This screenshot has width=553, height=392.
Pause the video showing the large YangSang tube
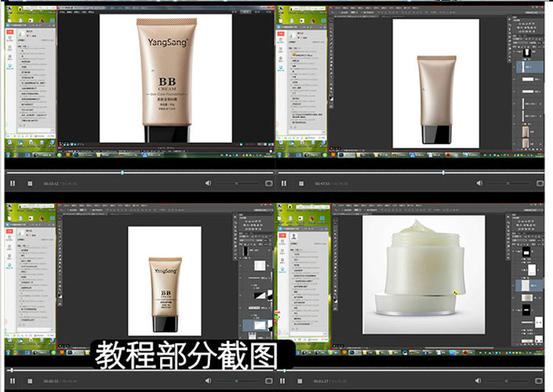(13, 183)
